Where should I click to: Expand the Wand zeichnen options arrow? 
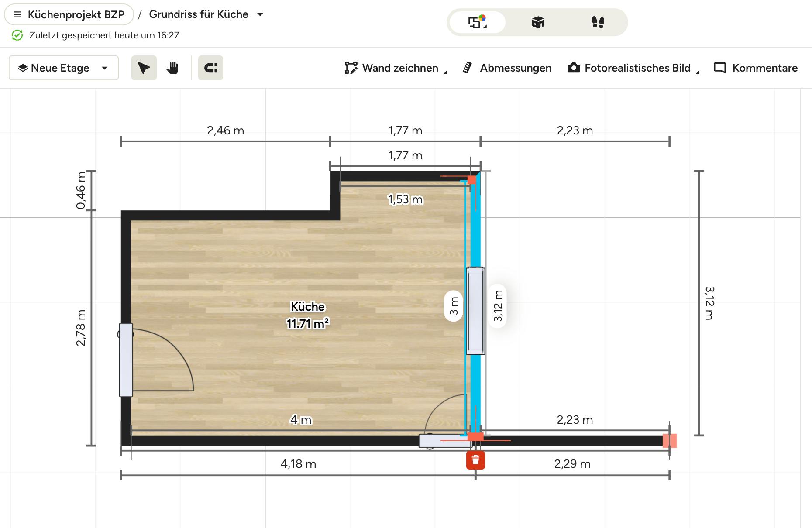click(x=445, y=72)
